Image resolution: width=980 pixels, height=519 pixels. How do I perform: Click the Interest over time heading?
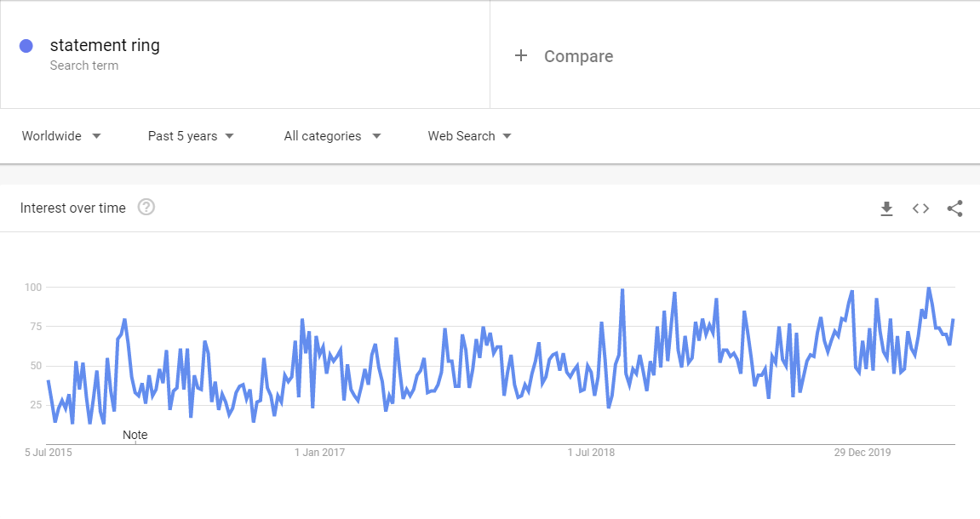[x=72, y=208]
